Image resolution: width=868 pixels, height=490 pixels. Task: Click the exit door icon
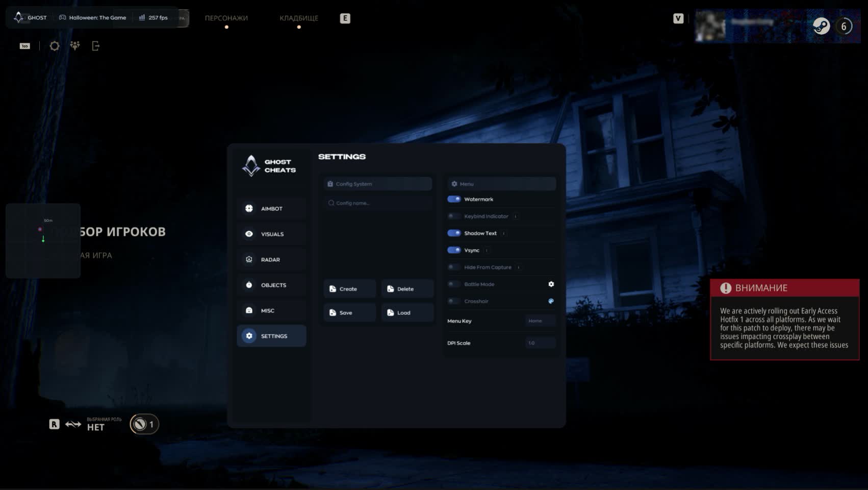point(95,46)
